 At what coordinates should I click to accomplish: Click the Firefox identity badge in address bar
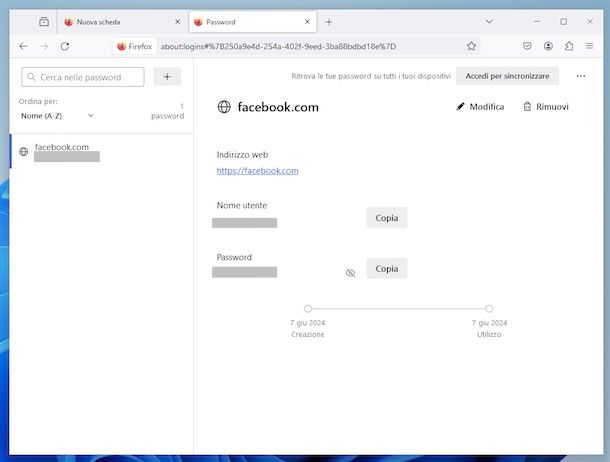(135, 46)
